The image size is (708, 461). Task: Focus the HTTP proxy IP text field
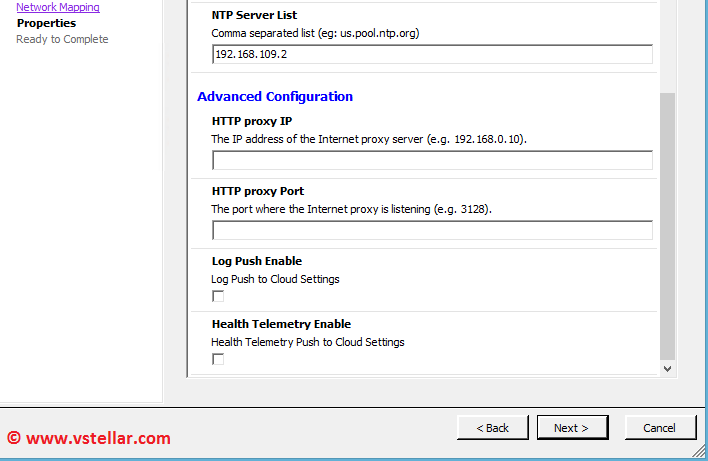point(432,161)
